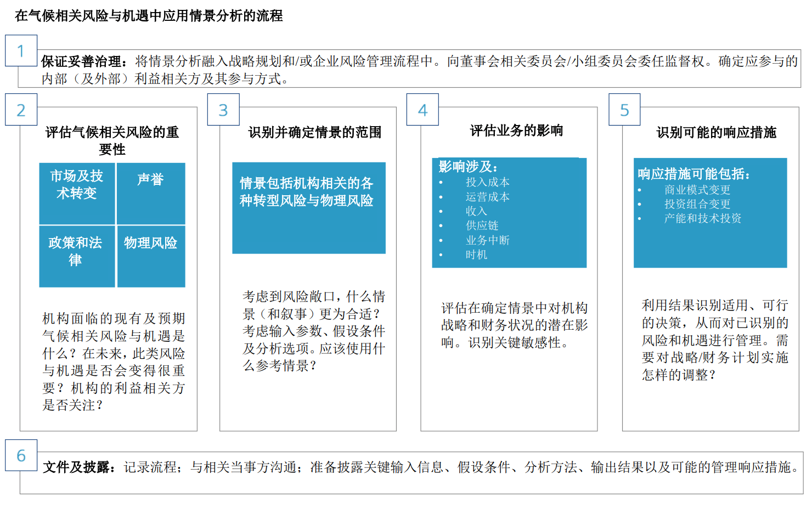Click the step 4 number badge
The image size is (812, 508).
422,109
